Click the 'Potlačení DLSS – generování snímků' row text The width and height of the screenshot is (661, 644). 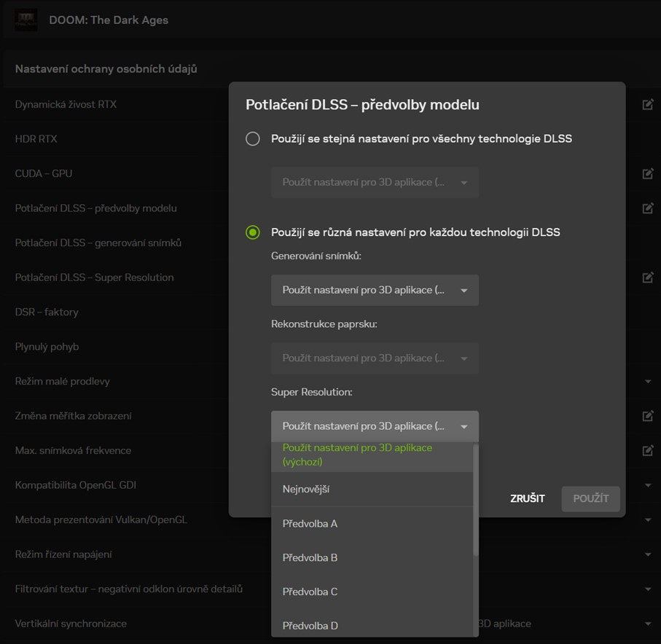point(98,243)
